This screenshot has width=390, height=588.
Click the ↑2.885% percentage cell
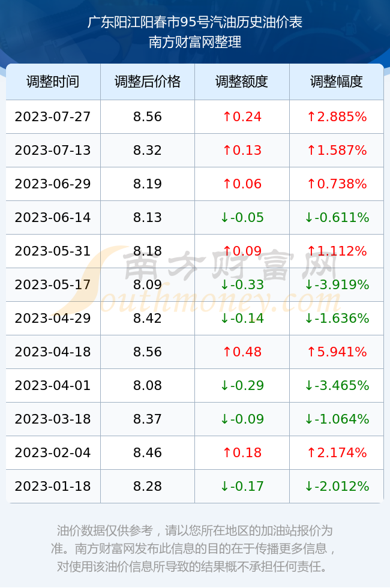(x=337, y=116)
